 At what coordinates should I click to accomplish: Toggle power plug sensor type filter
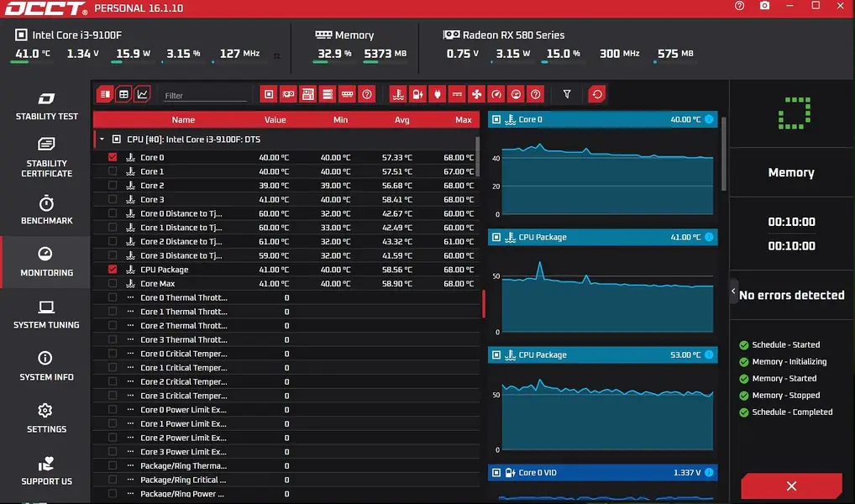(x=438, y=94)
